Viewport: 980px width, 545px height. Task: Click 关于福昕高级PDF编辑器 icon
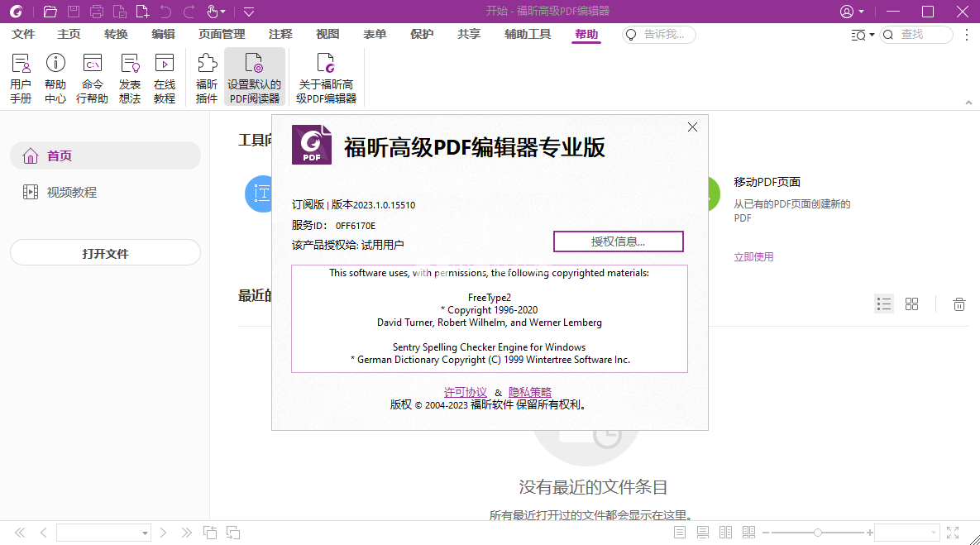coord(326,78)
